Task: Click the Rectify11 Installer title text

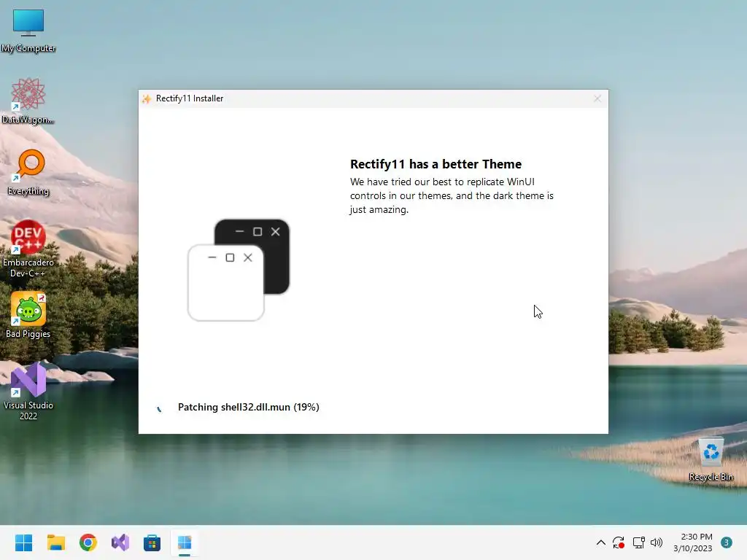Action: coord(190,98)
